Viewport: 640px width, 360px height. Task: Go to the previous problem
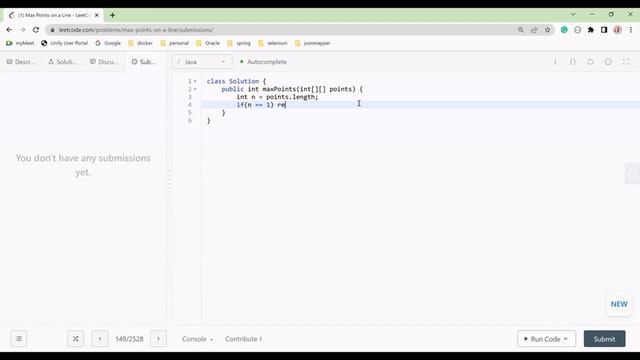100,339
